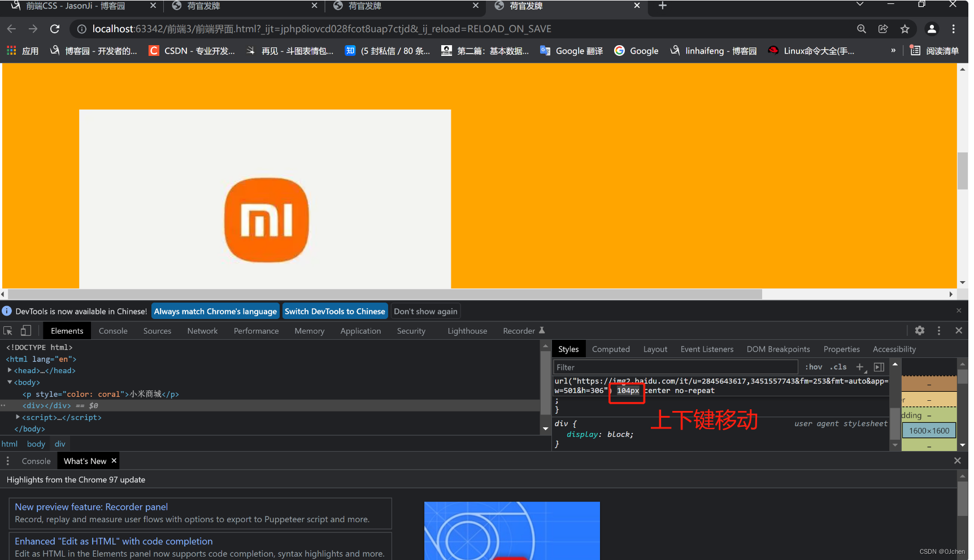This screenshot has height=560, width=974.
Task: Open the Event Listeners tab
Action: [x=707, y=349]
